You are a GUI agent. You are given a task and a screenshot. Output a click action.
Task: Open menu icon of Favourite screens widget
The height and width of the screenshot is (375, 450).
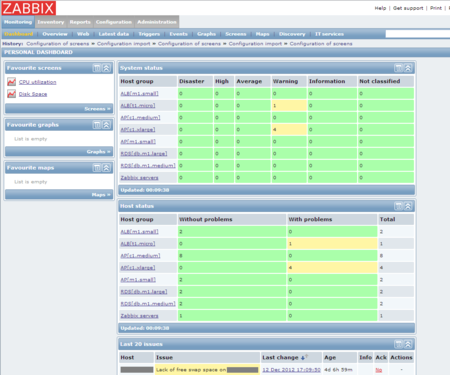point(97,68)
